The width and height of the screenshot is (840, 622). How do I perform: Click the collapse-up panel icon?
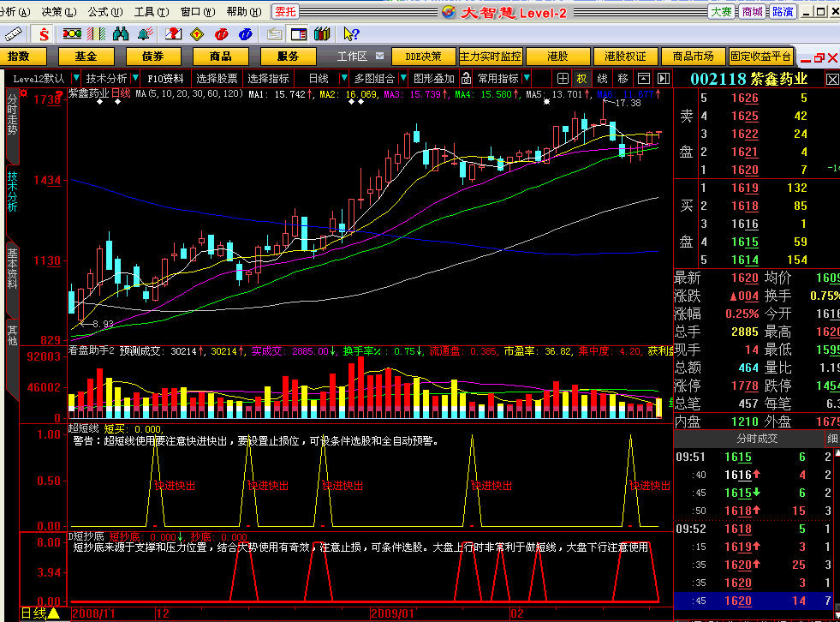(x=643, y=78)
